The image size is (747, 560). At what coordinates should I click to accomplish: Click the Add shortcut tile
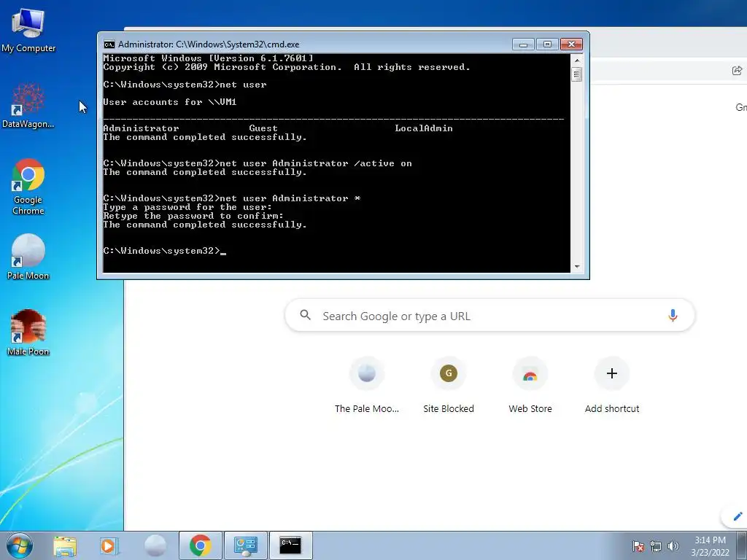point(612,386)
